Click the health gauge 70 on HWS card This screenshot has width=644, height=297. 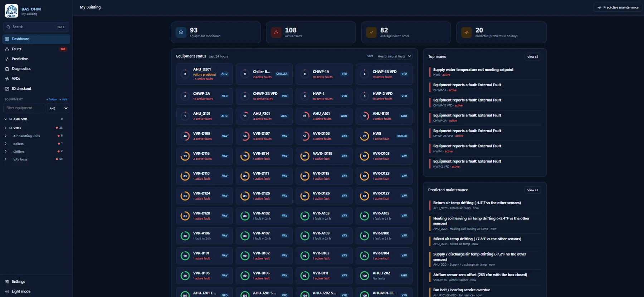(365, 136)
